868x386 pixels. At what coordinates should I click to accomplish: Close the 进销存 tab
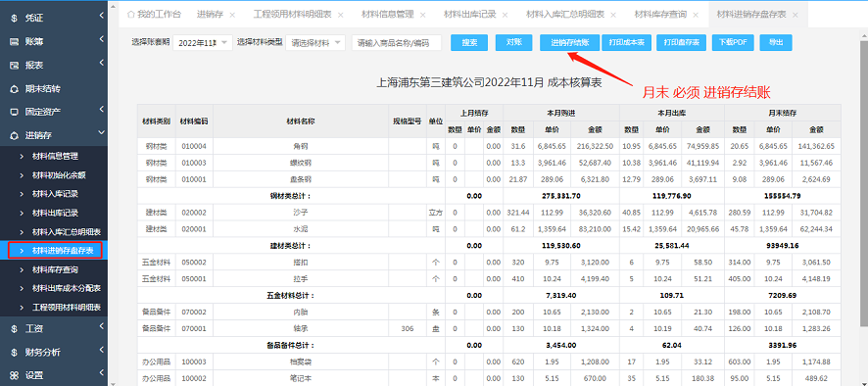click(232, 15)
